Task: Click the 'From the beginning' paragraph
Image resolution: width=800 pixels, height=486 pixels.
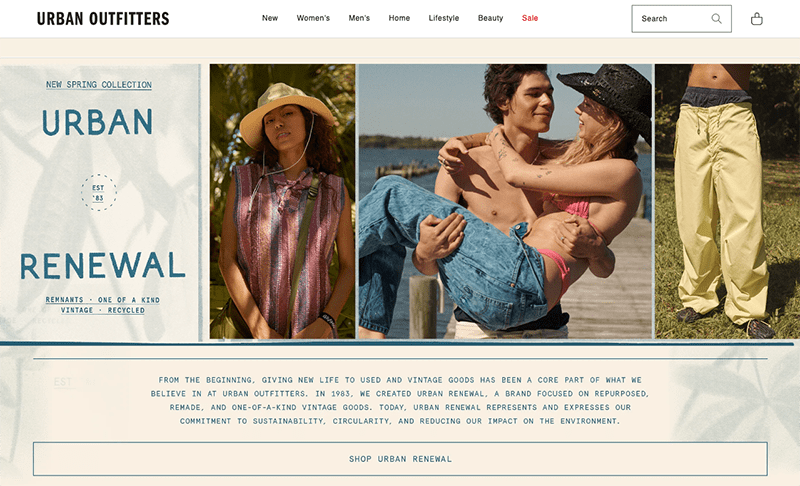Action: coord(400,400)
